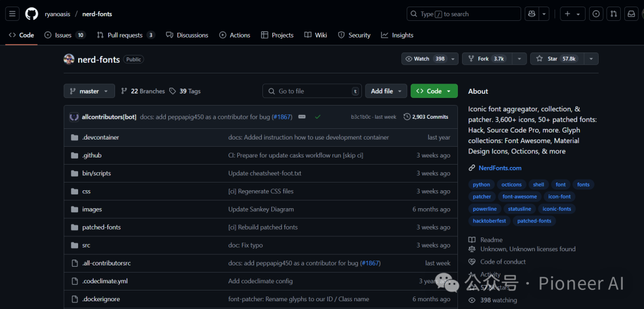Viewport: 644px width, 309px height.
Task: Expand the Fork options dropdown arrow
Action: [521, 59]
